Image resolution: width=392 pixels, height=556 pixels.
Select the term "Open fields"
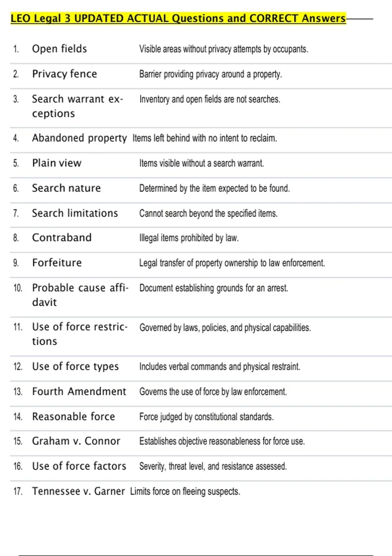click(x=59, y=49)
